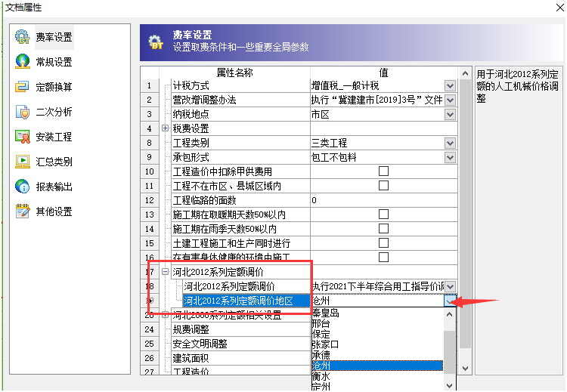Select 保定 in the dropdown list

click(321, 334)
